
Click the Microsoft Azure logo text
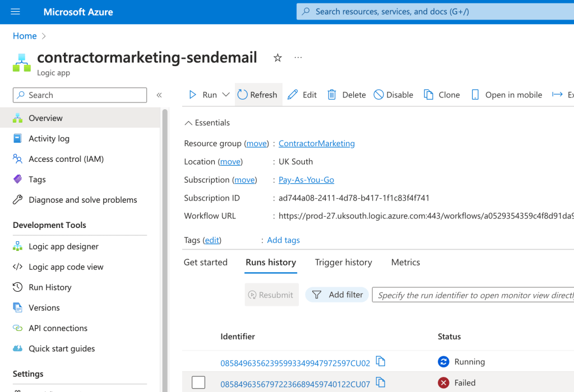pos(78,12)
